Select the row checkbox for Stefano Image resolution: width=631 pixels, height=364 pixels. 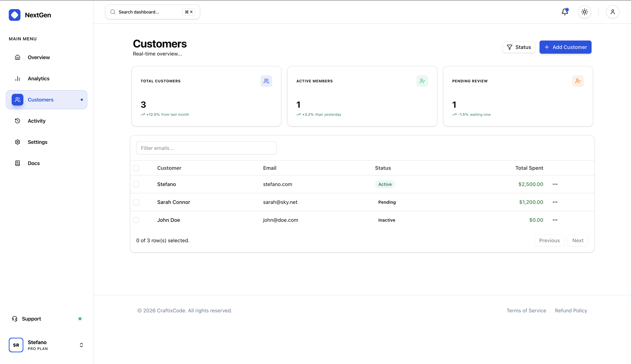136,184
